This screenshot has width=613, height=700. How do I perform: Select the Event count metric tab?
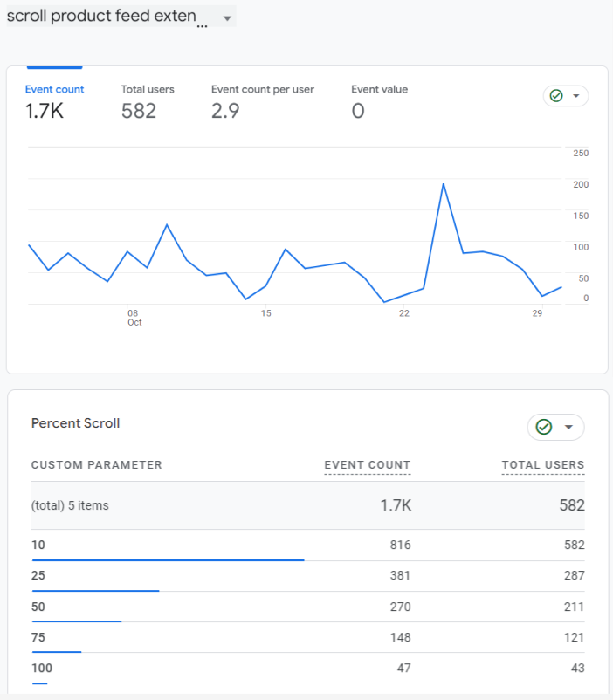54,102
